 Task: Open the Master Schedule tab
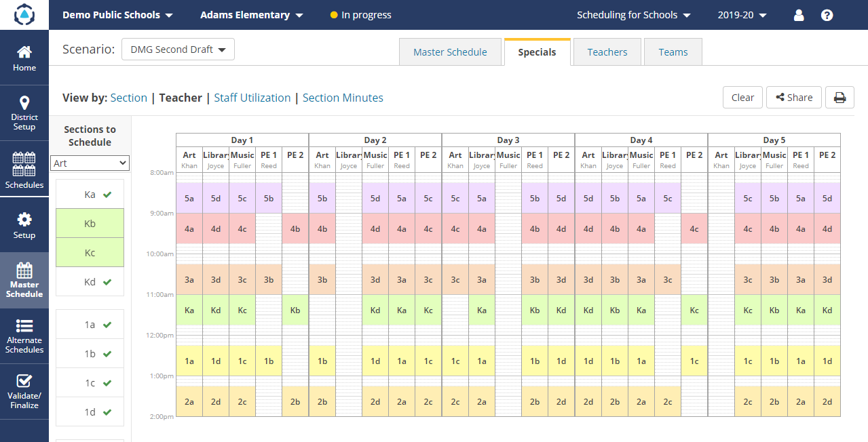tap(450, 52)
